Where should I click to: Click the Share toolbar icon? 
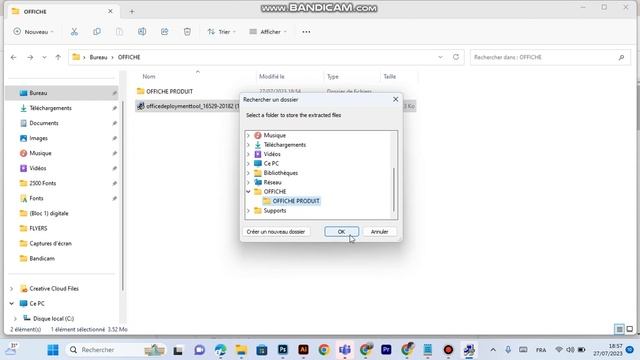pos(164,32)
